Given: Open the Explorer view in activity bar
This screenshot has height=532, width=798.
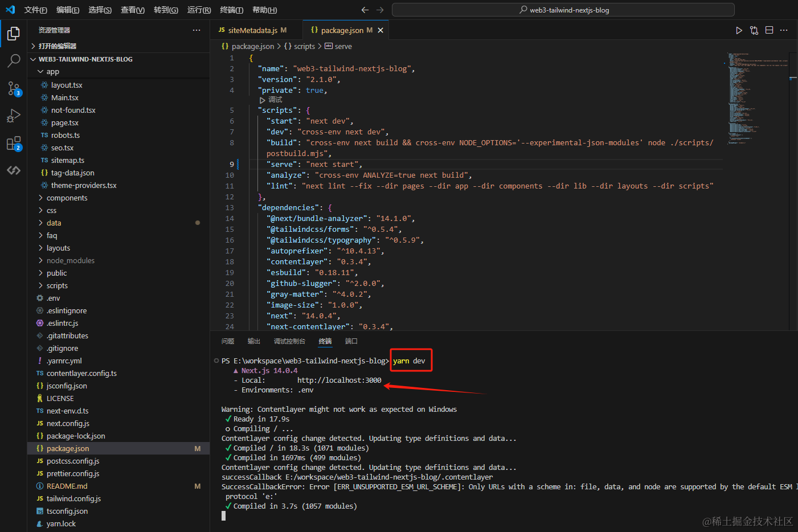Looking at the screenshot, I should (x=14, y=34).
